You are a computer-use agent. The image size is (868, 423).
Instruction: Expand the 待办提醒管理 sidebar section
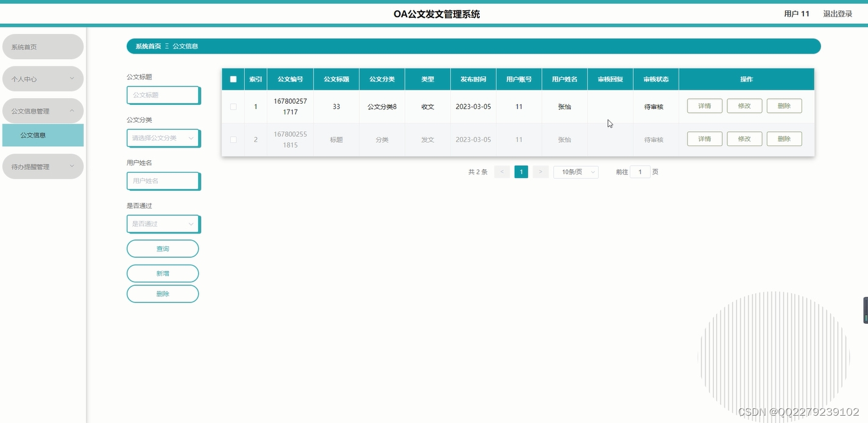[x=43, y=166]
